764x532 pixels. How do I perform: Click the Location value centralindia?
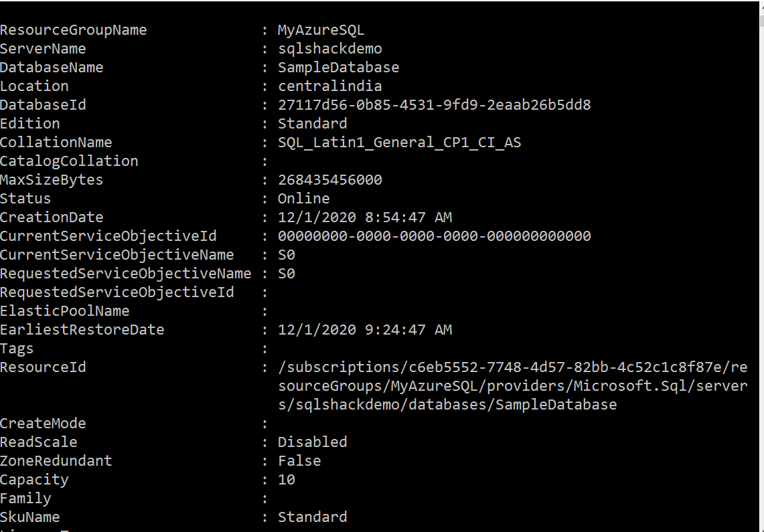point(330,86)
